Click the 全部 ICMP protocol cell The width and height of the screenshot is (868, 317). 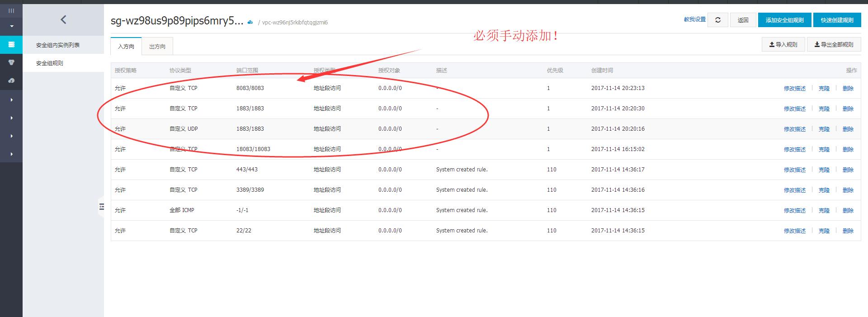[182, 210]
